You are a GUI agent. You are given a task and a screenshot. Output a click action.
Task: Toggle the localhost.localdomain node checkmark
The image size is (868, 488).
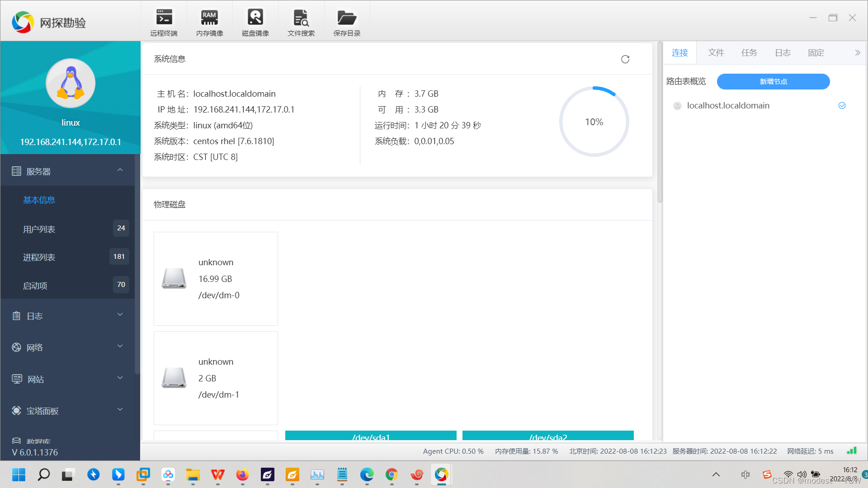pyautogui.click(x=842, y=106)
